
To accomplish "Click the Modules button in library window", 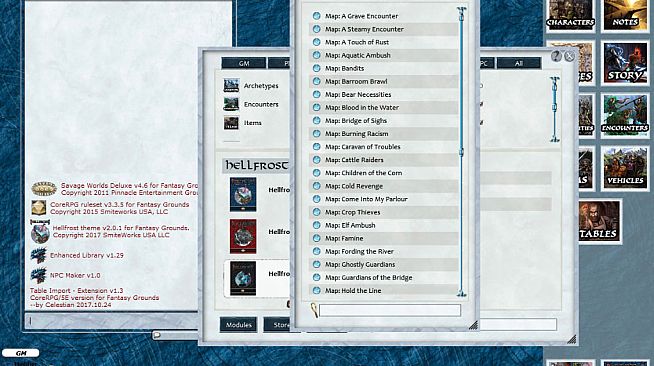I will [239, 325].
